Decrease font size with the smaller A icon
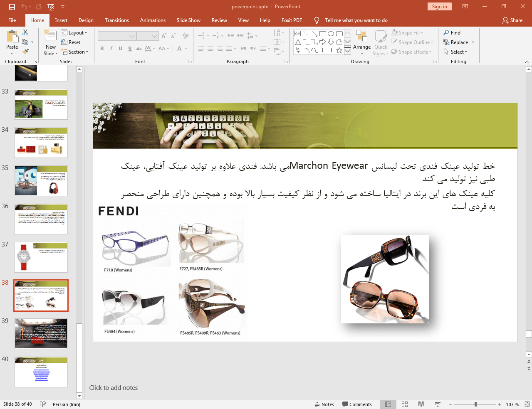The width and height of the screenshot is (532, 409). point(173,36)
